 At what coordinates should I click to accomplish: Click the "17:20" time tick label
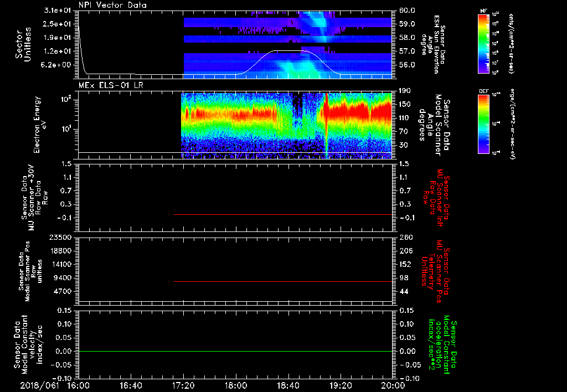point(183,385)
